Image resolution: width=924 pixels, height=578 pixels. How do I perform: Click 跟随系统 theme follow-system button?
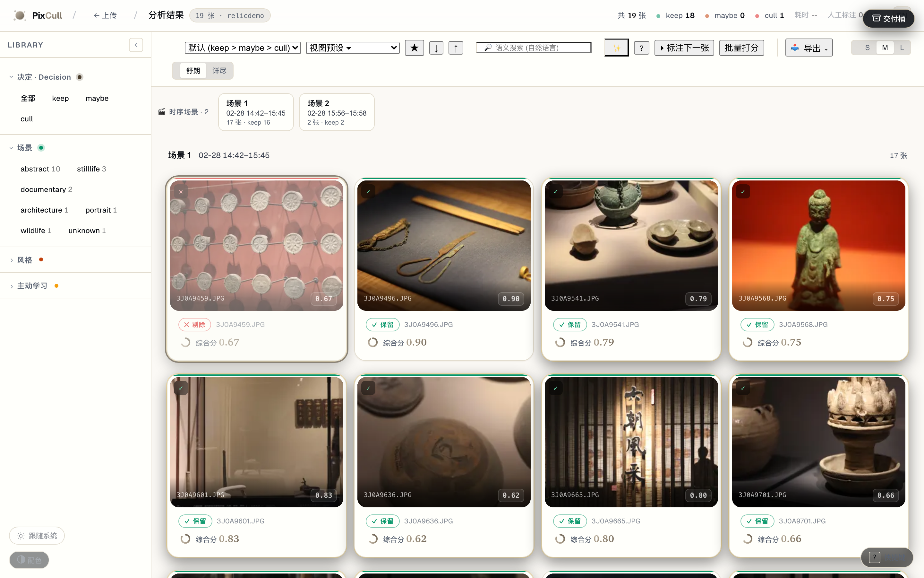(37, 536)
